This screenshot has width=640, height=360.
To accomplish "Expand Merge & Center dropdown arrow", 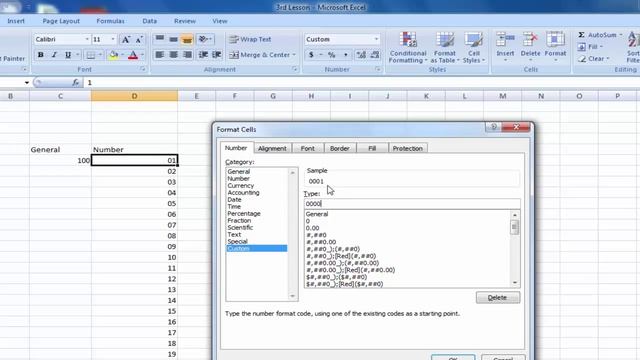I will pos(294,55).
